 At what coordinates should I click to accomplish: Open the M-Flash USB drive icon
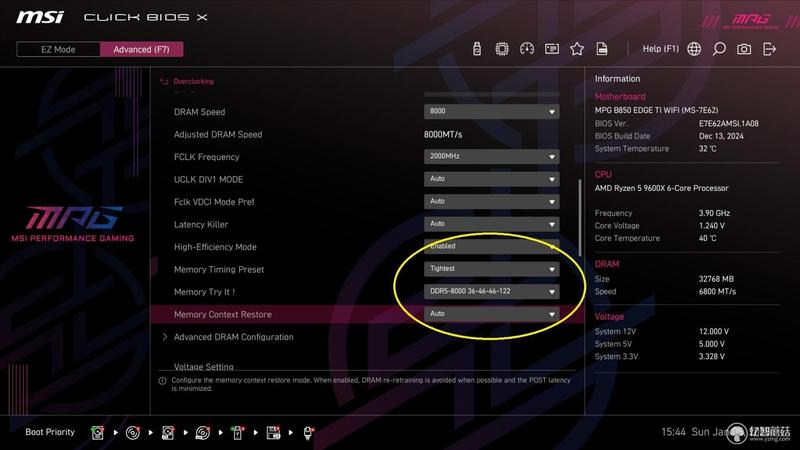477,49
